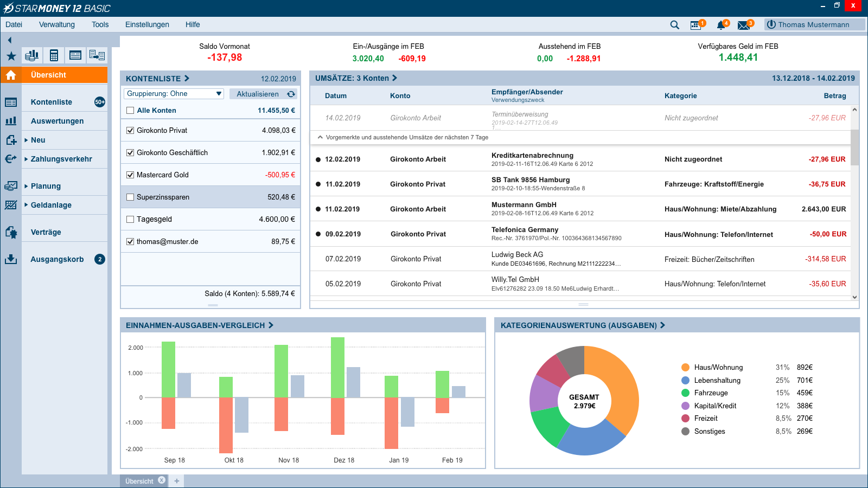Open UMSÄTZE: 3 Konten header chevron
The height and width of the screenshot is (488, 868).
click(395, 78)
